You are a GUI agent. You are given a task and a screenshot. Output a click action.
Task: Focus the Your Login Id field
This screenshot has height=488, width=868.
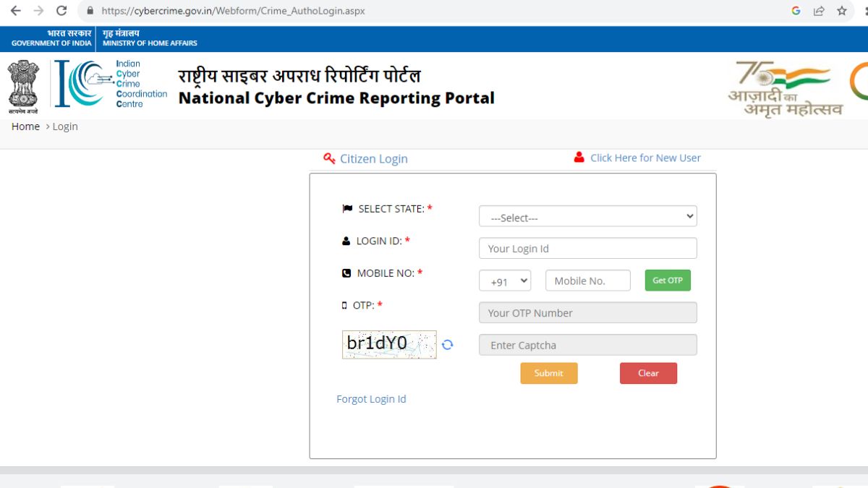[587, 249]
